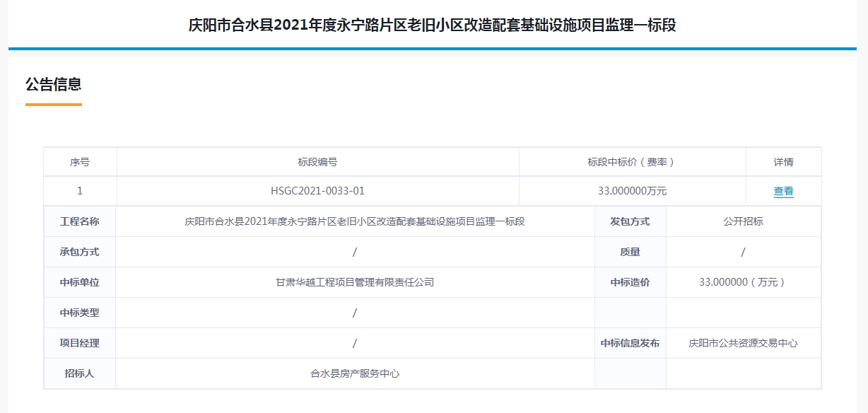Click the 详情 column header
Viewport: 868px width, 413px height.
click(x=783, y=162)
